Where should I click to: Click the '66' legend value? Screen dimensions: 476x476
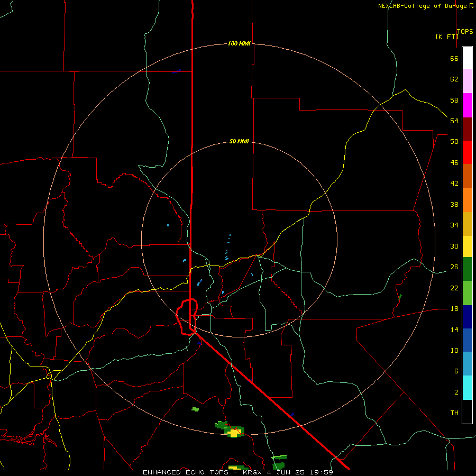pos(454,59)
